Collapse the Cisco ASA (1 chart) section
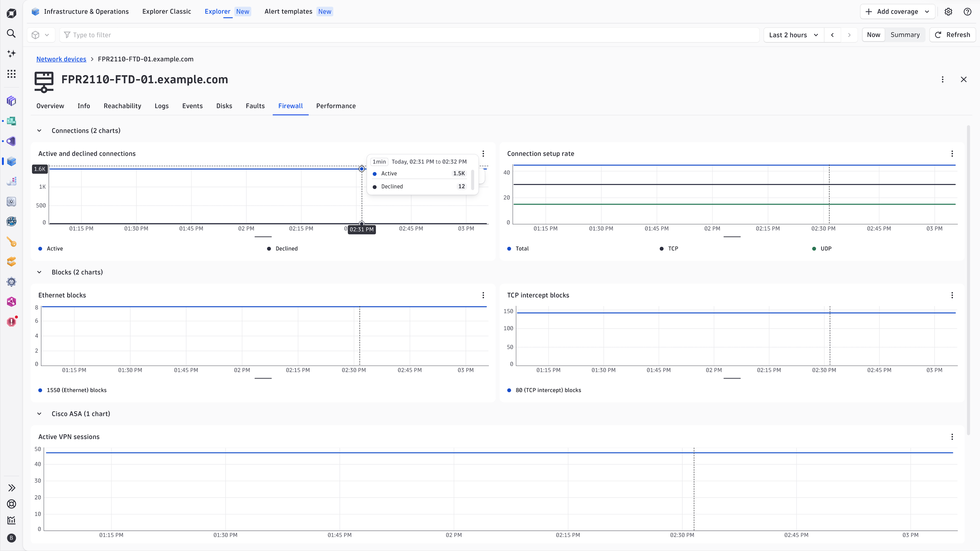Screen dimensions: 980x551 [x=39, y=414]
